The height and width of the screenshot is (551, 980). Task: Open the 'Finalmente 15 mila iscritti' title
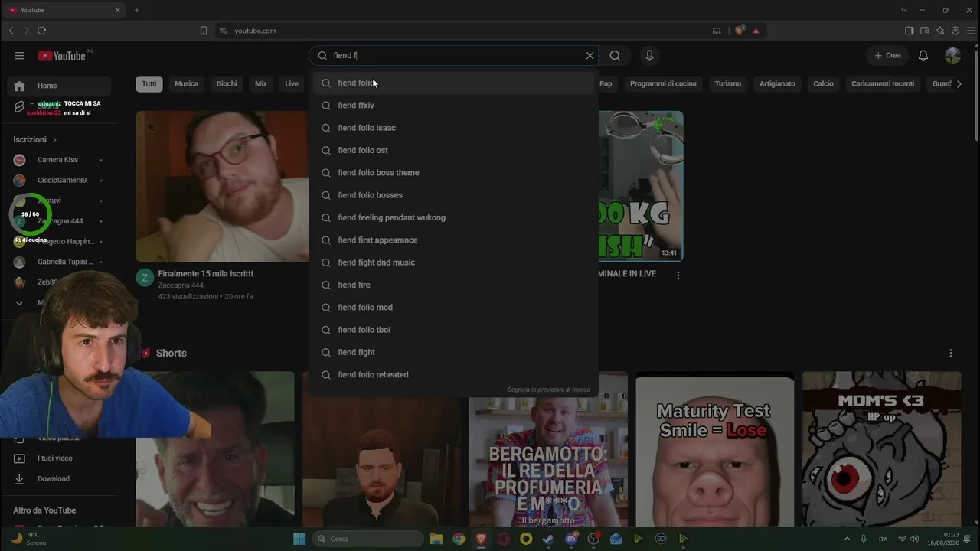205,274
